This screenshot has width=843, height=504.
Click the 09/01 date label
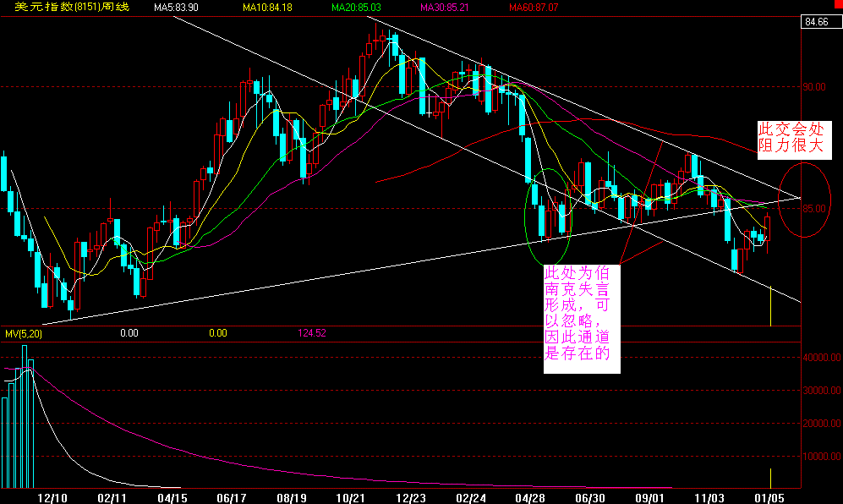pyautogui.click(x=649, y=498)
